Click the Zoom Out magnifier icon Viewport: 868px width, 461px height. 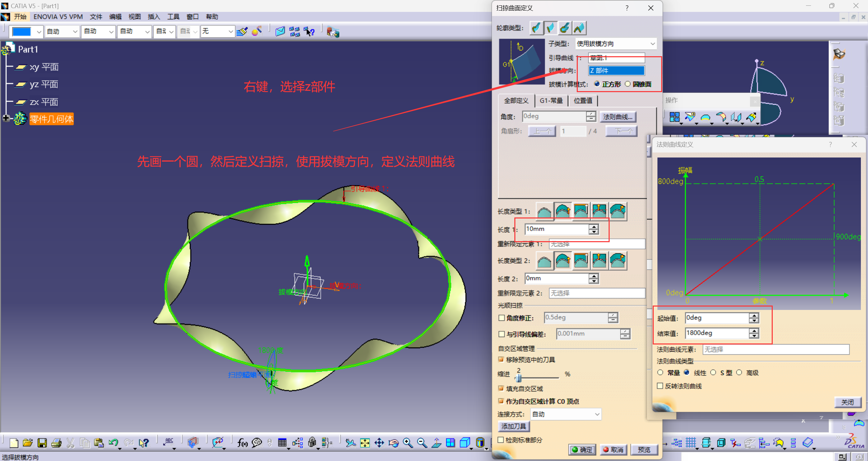click(x=422, y=443)
